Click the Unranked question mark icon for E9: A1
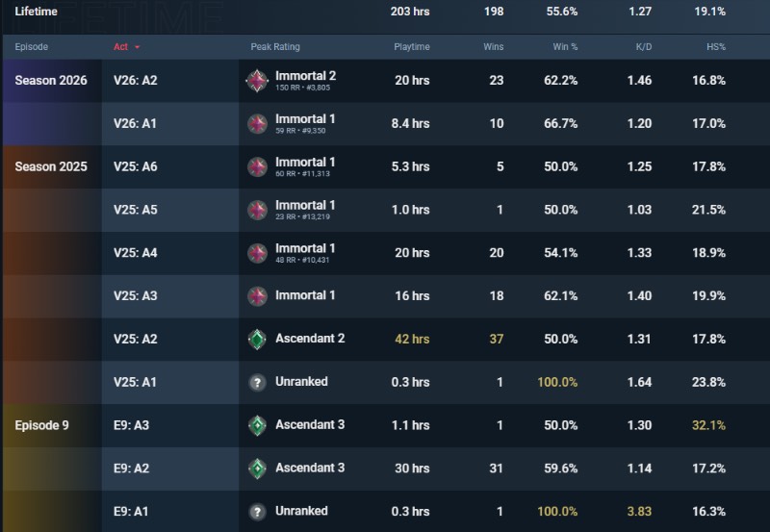Screen dimensions: 770x532 [x=257, y=512]
